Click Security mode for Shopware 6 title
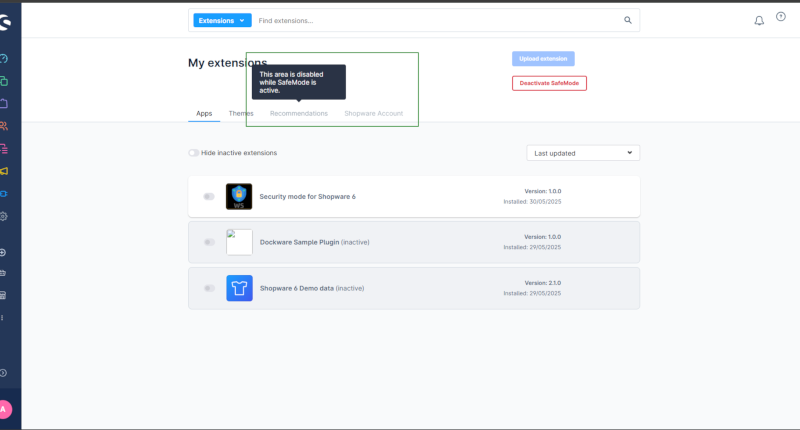The width and height of the screenshot is (800, 430). pos(308,196)
